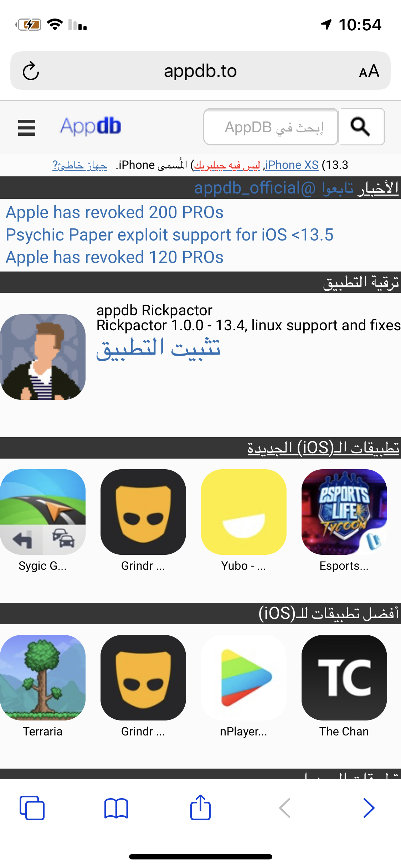Open the nPlayer app icon
The width and height of the screenshot is (401, 868).
click(x=244, y=677)
